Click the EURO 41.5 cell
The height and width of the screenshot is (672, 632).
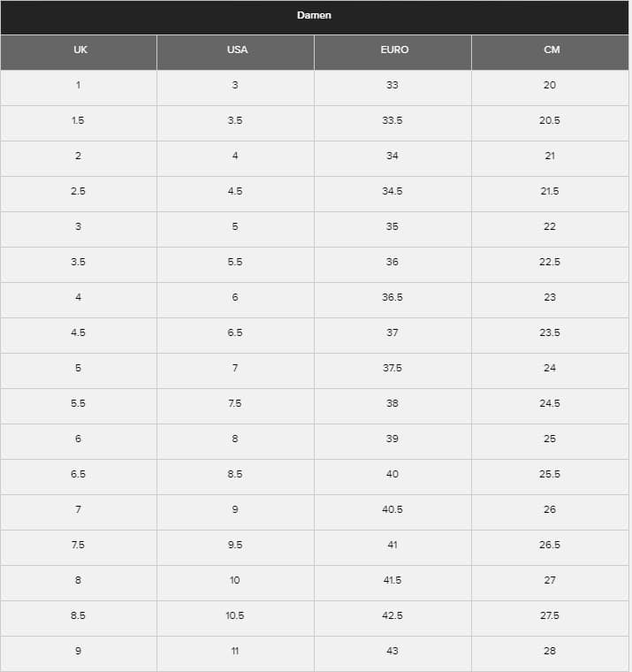point(392,580)
